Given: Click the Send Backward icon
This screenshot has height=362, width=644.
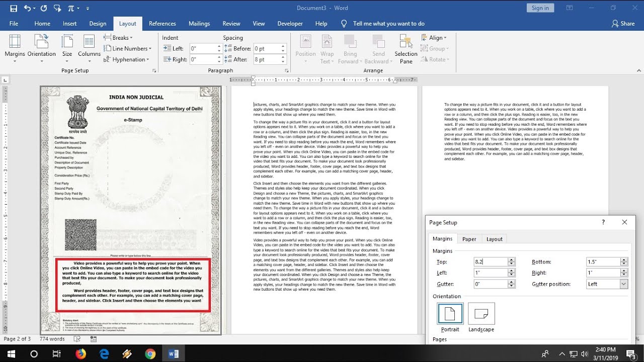Looking at the screenshot, I should [378, 49].
